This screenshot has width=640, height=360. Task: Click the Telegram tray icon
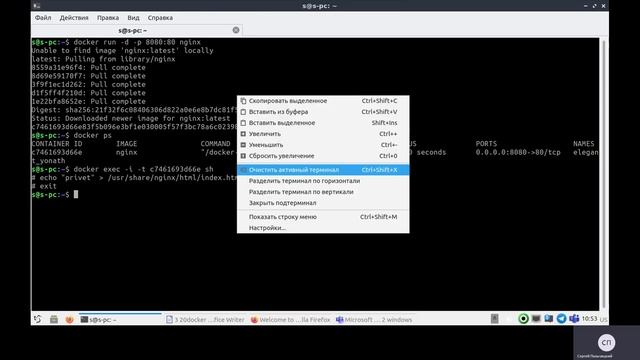(x=561, y=319)
